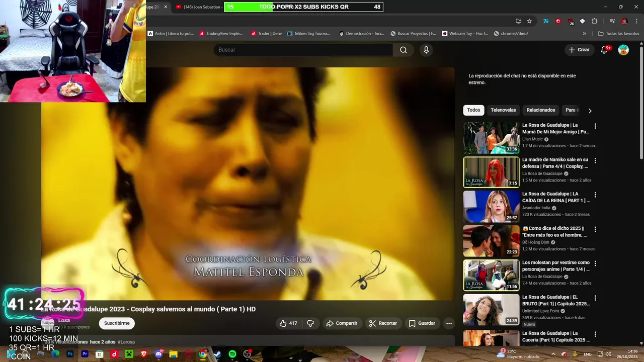The width and height of the screenshot is (644, 362).
Task: Open Photoshop from the taskbar
Action: pyautogui.click(x=70, y=354)
